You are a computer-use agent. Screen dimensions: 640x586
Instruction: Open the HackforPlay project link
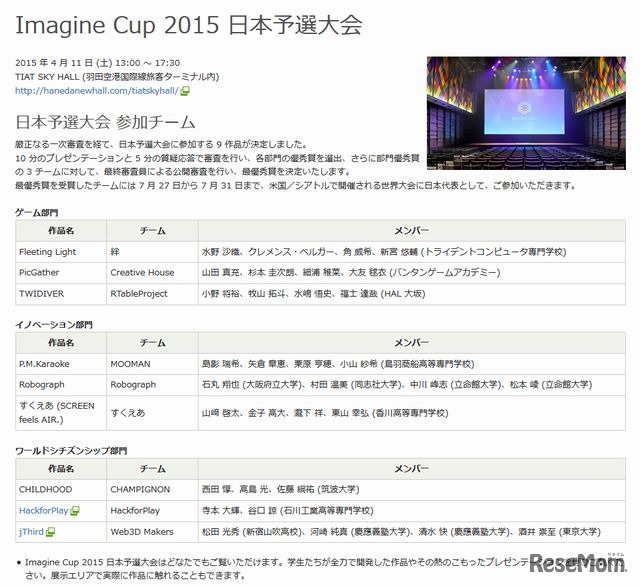point(44,511)
